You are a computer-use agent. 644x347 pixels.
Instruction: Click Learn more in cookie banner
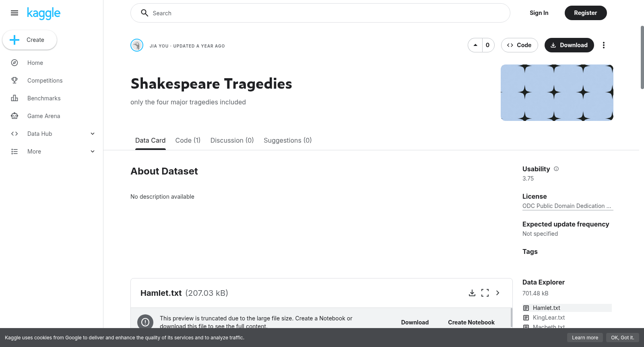click(585, 338)
